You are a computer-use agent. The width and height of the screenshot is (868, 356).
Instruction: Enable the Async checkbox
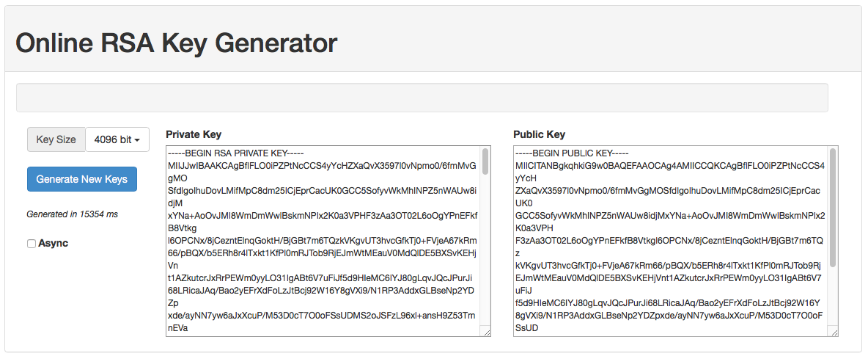(32, 244)
